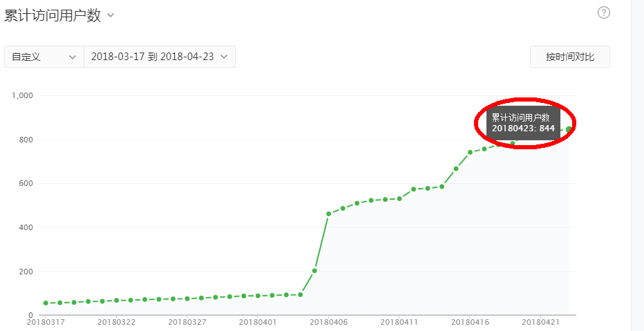Expand the 累计访问用户数 metric chevron
644x331 pixels.
[x=110, y=16]
